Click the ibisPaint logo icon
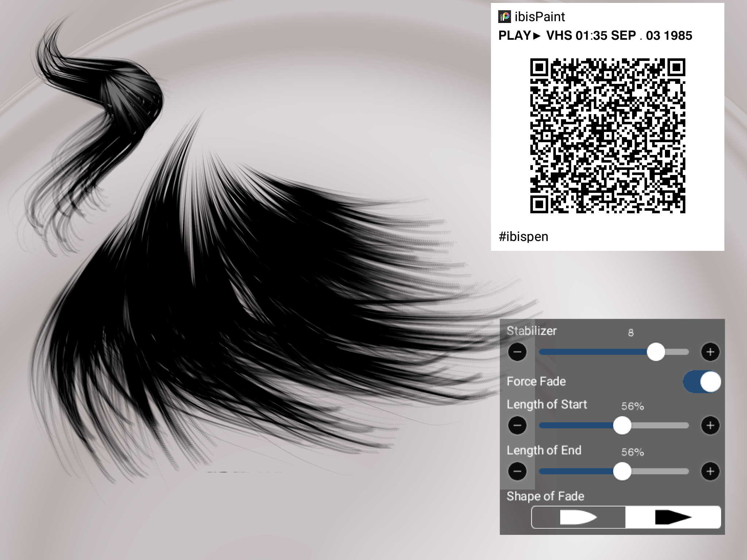The width and height of the screenshot is (747, 560). 504,17
